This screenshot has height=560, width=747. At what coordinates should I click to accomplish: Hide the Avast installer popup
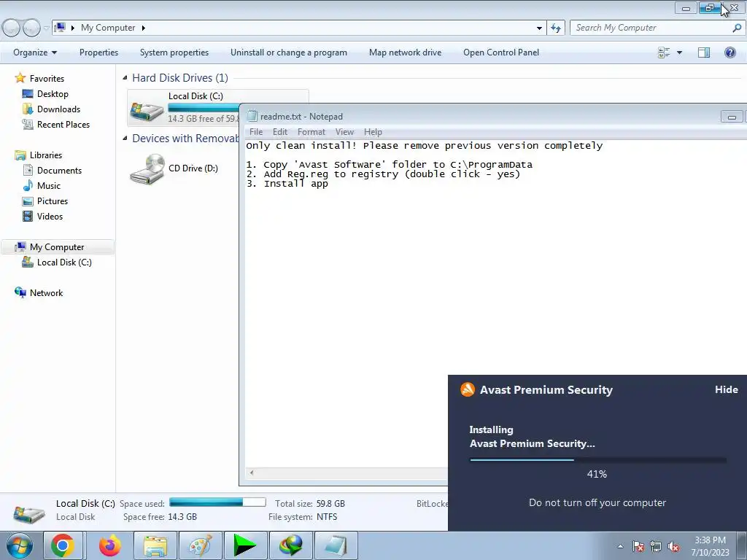click(726, 389)
